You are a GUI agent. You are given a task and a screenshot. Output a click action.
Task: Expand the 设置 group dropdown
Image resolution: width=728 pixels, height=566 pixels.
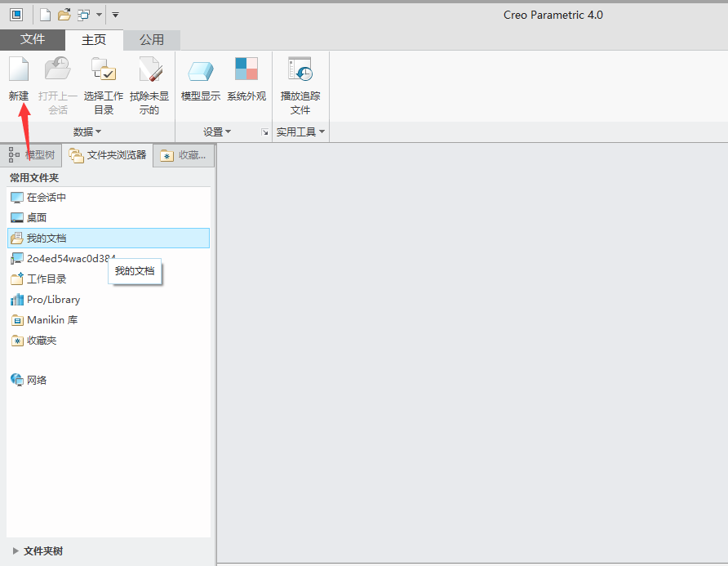tap(217, 132)
